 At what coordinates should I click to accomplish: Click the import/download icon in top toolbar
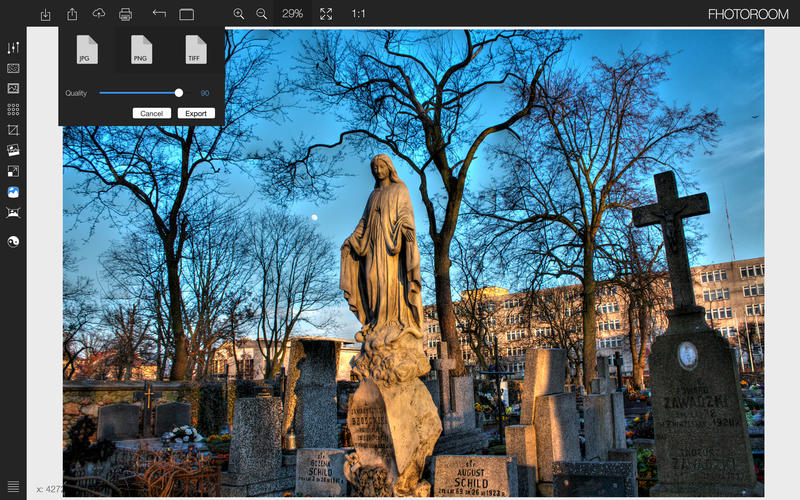pyautogui.click(x=46, y=14)
